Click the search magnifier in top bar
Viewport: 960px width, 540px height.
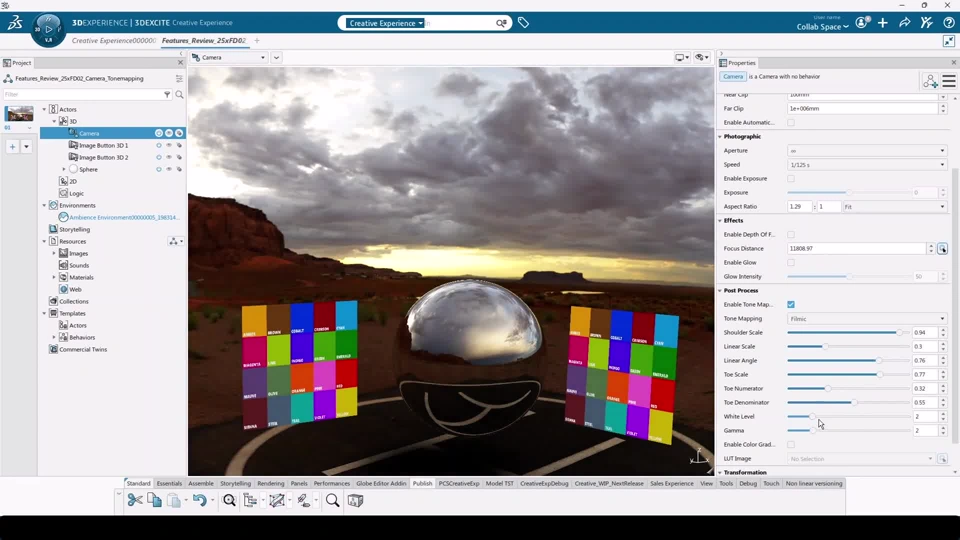(501, 23)
